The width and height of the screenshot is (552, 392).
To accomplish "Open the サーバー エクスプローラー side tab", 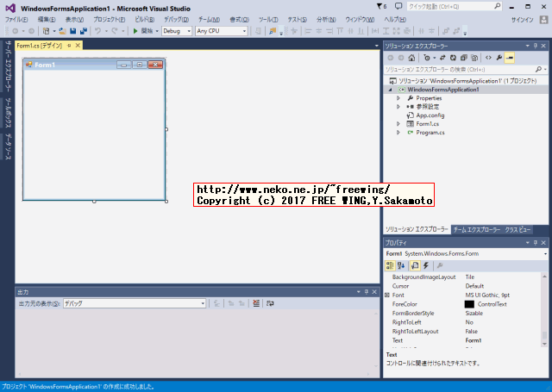I will (8, 65).
